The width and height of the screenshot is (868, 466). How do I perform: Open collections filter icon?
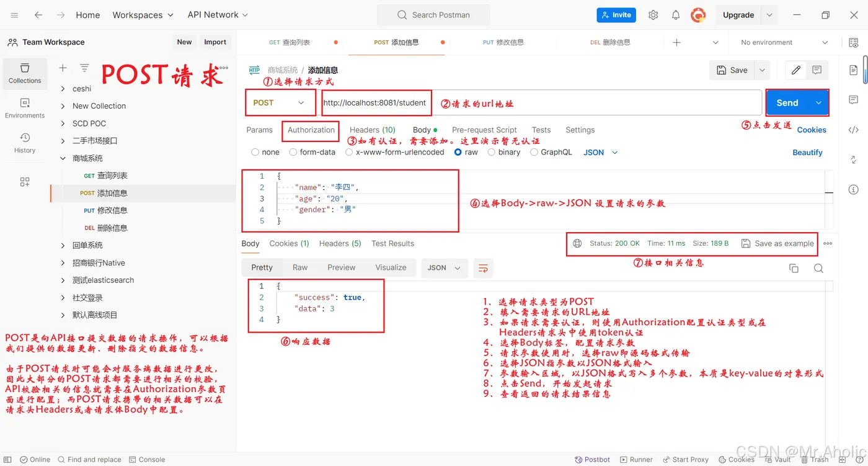[x=84, y=68]
